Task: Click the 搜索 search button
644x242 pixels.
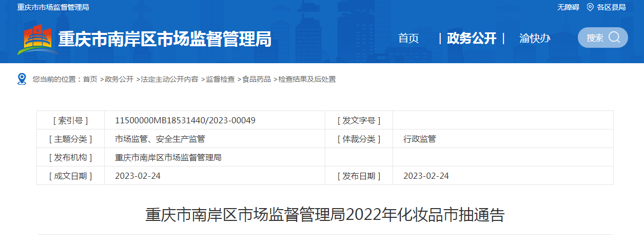Action: tap(603, 38)
